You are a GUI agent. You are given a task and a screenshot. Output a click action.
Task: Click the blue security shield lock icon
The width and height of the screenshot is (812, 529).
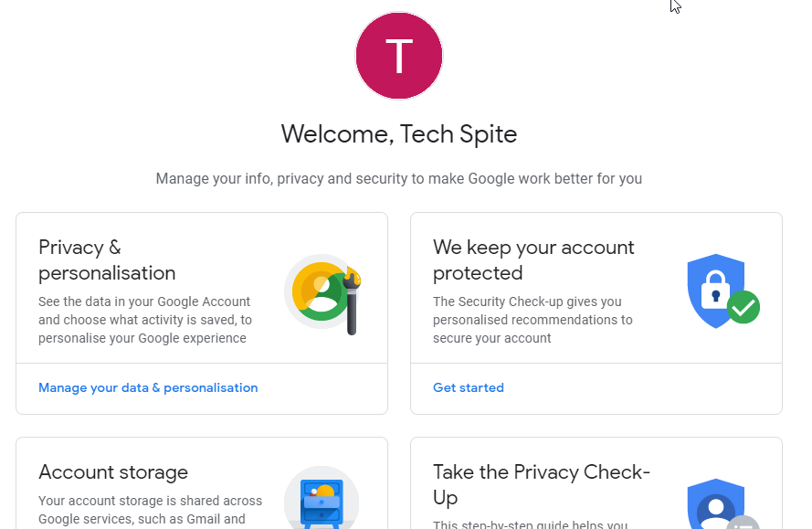(715, 288)
